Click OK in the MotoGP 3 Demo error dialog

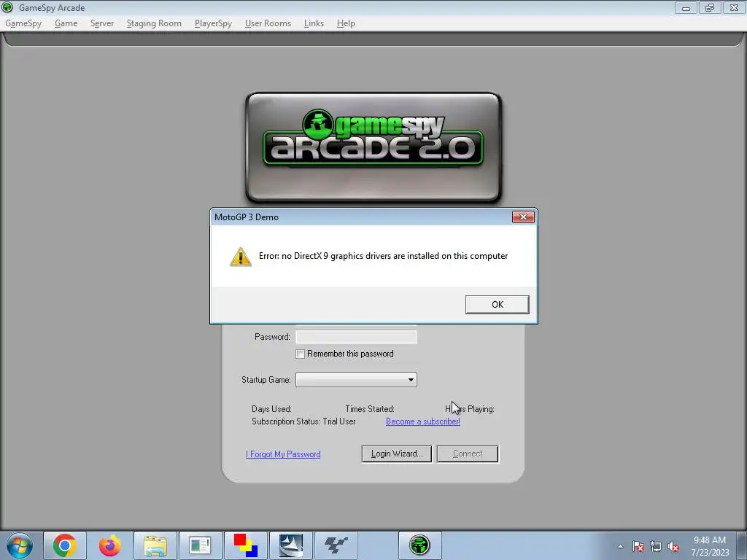(x=497, y=304)
